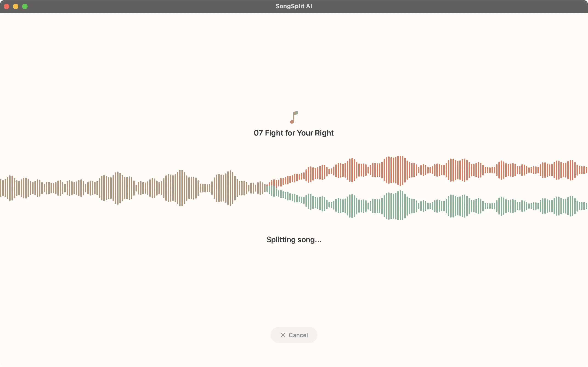Image resolution: width=588 pixels, height=367 pixels.
Task: Click the green zoom traffic light button
Action: pos(25,6)
